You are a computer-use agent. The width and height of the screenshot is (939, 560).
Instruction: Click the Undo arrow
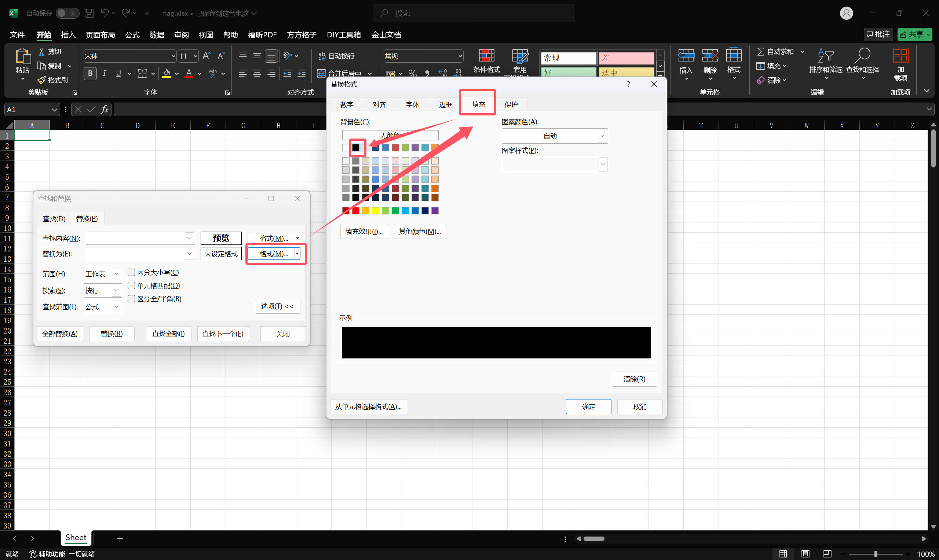(x=105, y=13)
